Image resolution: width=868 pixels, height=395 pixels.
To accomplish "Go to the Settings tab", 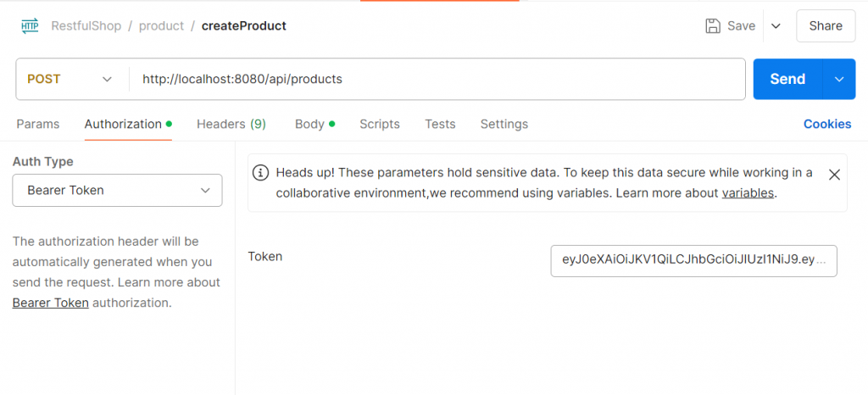I will point(504,124).
